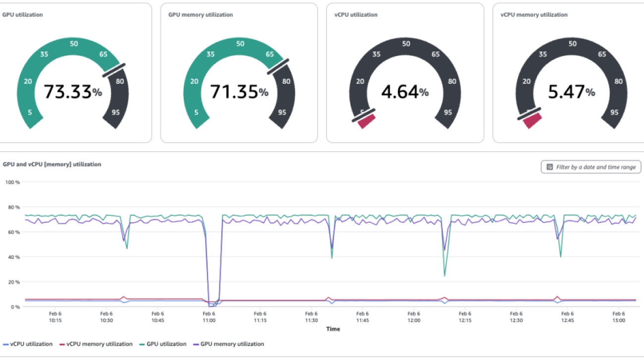Click the 20 % label on the chart y-axis
The width and height of the screenshot is (644, 362).
tap(14, 282)
